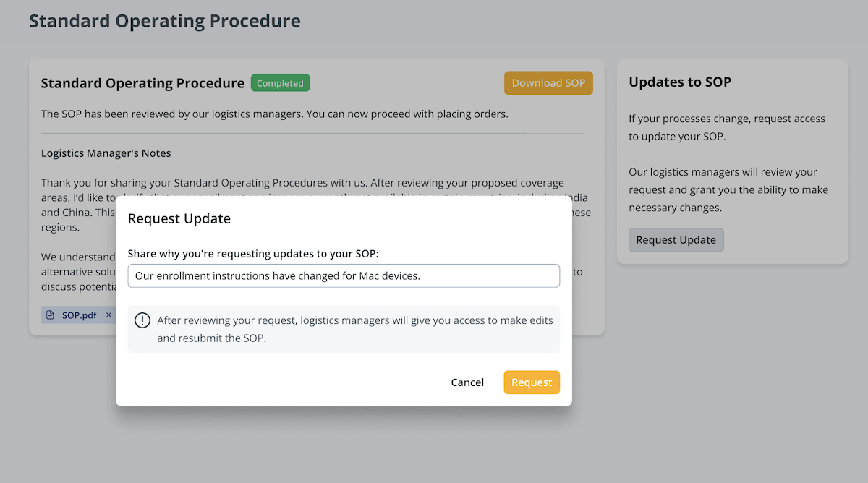
Task: Click the Standard Operating Procedure page title
Action: (165, 21)
